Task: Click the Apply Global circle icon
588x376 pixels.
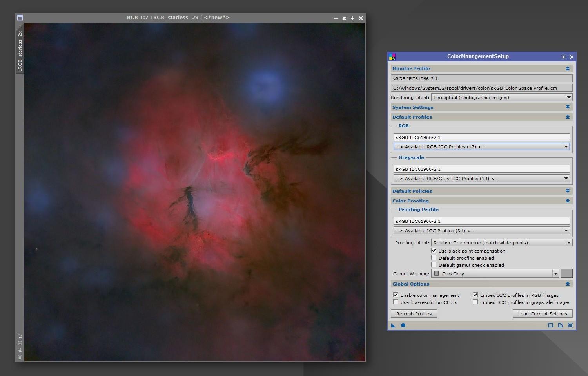Action: click(403, 325)
